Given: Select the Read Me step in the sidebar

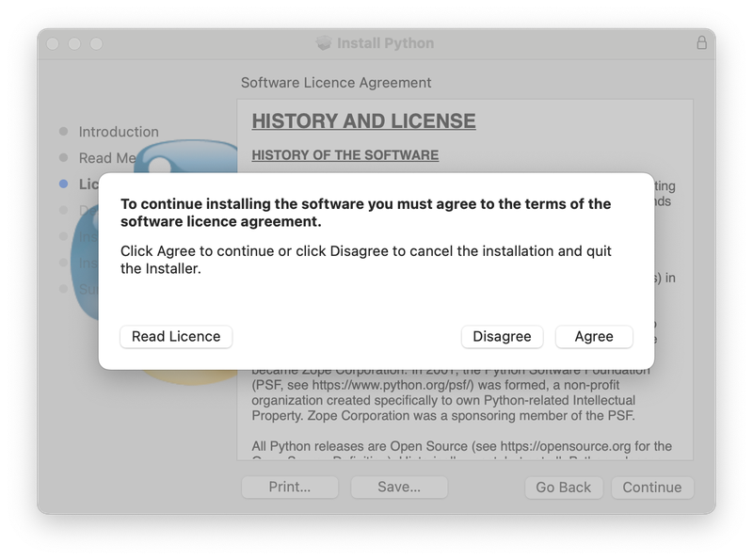Looking at the screenshot, I should click(107, 158).
